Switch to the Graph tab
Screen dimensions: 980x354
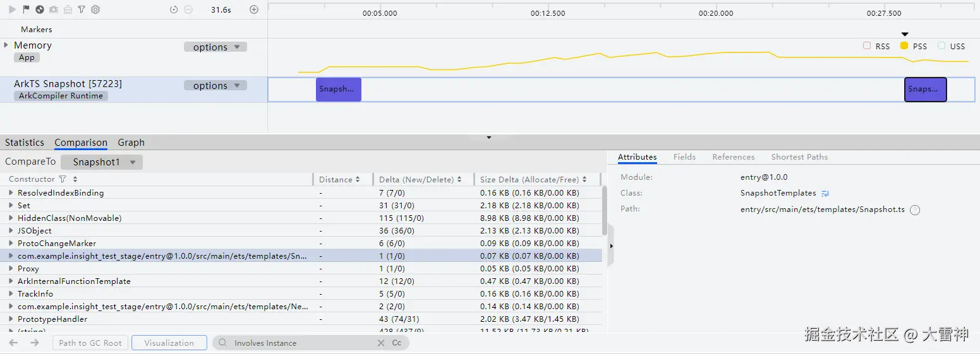tap(131, 143)
